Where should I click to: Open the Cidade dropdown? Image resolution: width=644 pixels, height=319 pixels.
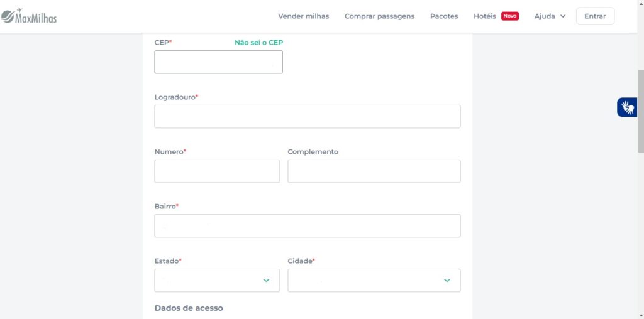[374, 281]
